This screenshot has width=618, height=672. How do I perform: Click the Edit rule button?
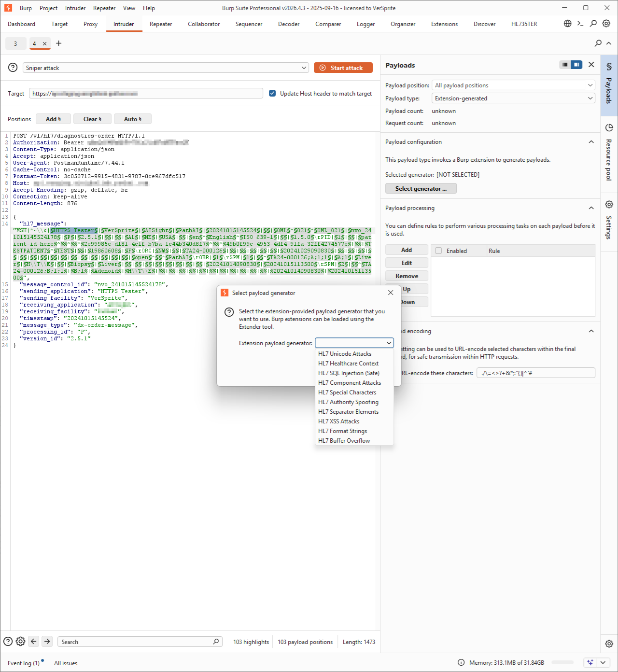(x=407, y=263)
